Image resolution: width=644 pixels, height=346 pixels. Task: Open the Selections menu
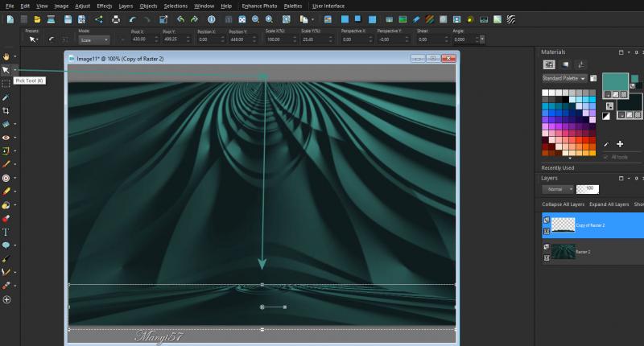pos(175,6)
